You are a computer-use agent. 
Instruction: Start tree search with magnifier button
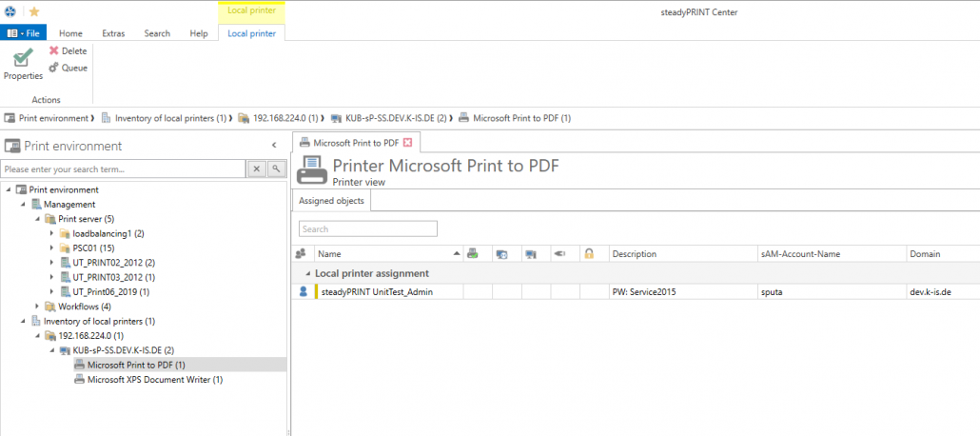point(276,168)
